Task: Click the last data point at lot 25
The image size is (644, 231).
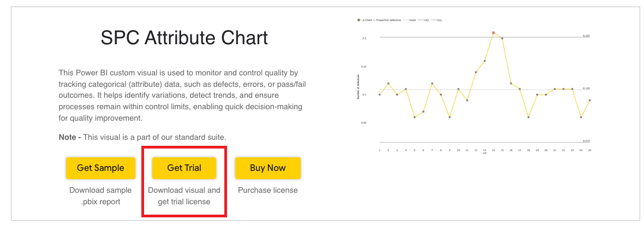Action: click(x=590, y=100)
